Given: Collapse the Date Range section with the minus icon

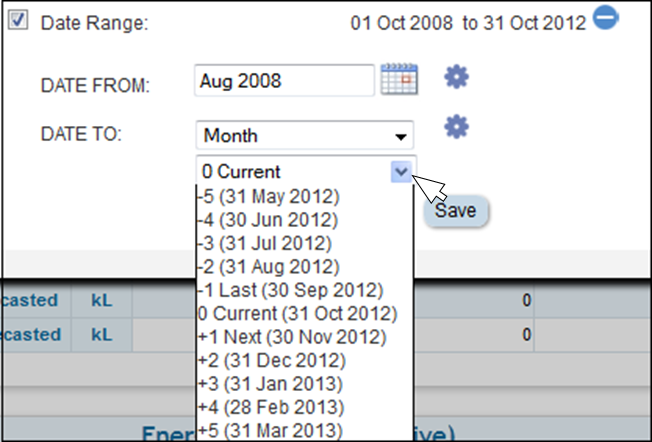Looking at the screenshot, I should click(x=605, y=18).
